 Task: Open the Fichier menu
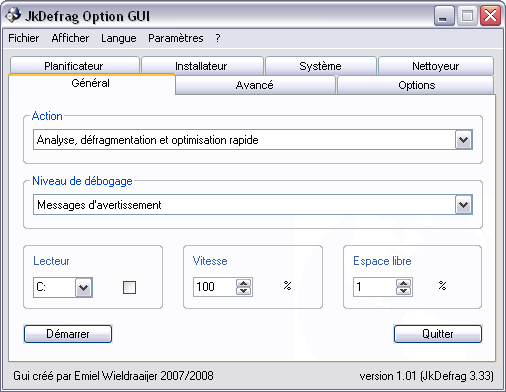point(23,38)
